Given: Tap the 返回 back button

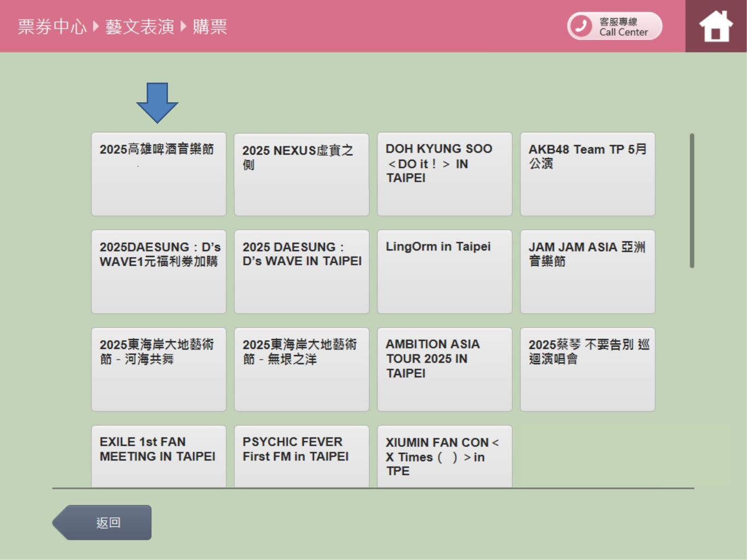Looking at the screenshot, I should coord(102,522).
